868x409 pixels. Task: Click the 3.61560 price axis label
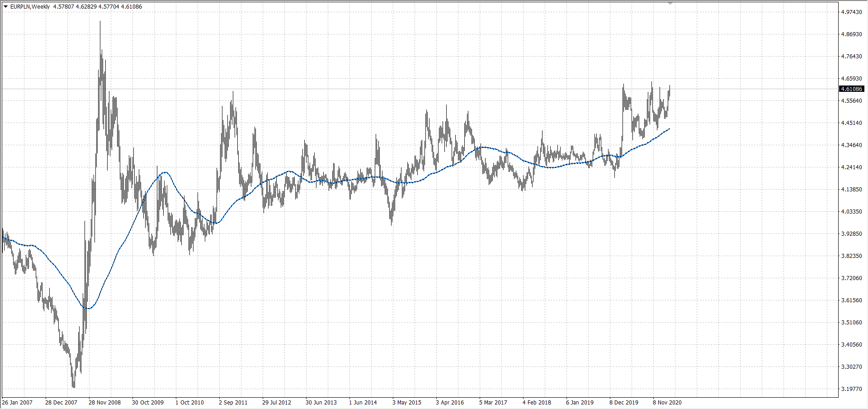[x=851, y=300]
